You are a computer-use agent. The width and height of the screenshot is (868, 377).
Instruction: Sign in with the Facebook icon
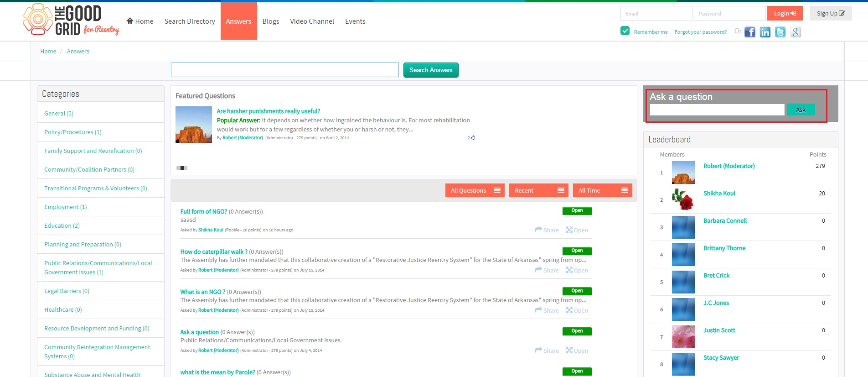(x=749, y=32)
